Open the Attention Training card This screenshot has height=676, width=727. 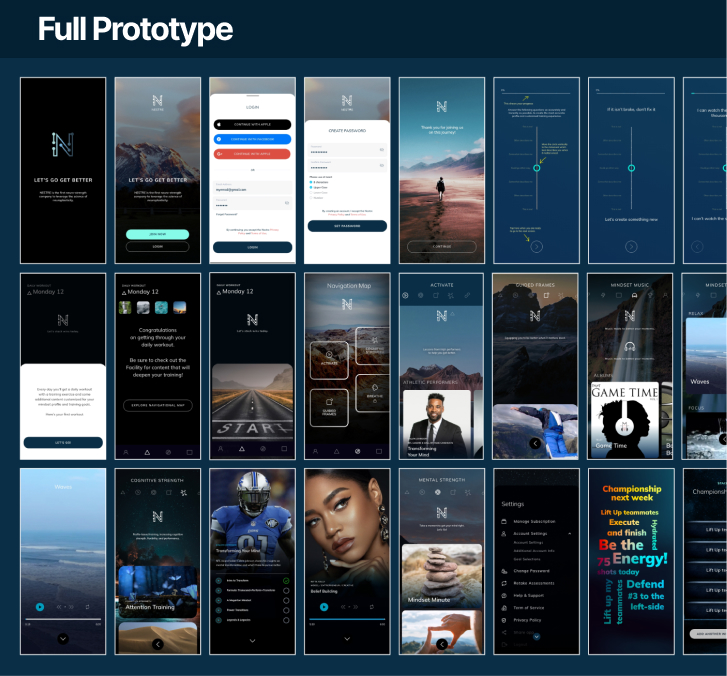(158, 592)
